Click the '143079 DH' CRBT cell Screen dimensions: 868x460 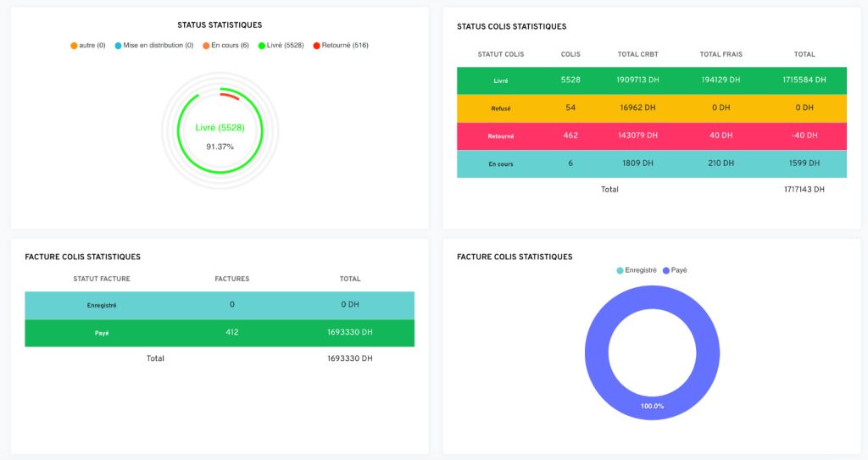click(x=637, y=135)
